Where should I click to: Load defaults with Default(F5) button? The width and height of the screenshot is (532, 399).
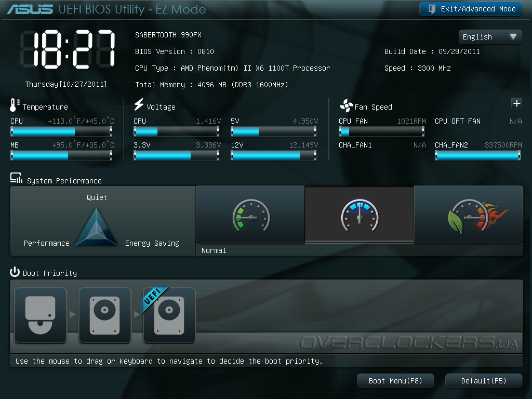[x=484, y=381]
